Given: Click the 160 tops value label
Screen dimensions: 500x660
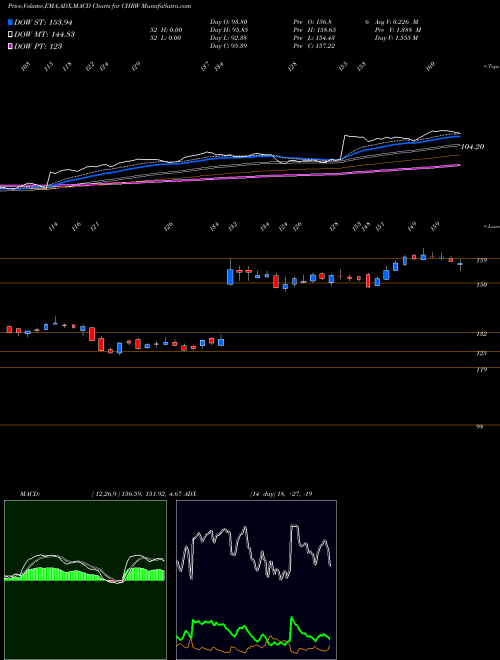Looking at the screenshot, I should click(x=430, y=66).
